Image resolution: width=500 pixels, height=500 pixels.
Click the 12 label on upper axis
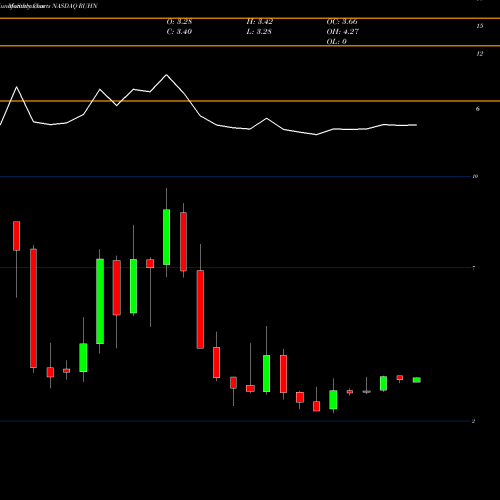pyautogui.click(x=480, y=54)
